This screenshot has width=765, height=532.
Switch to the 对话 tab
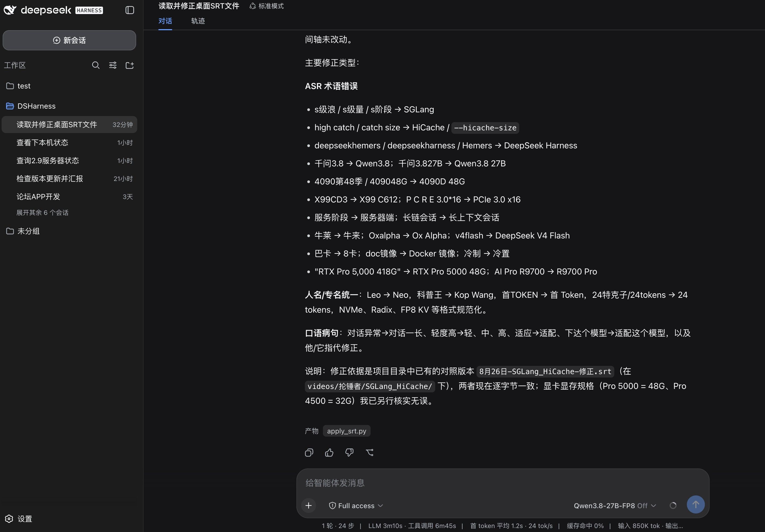coord(165,21)
